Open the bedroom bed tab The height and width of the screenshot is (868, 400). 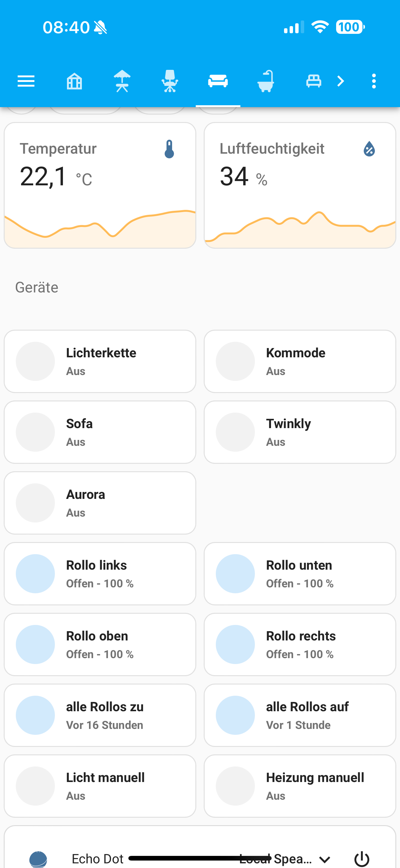click(x=313, y=81)
